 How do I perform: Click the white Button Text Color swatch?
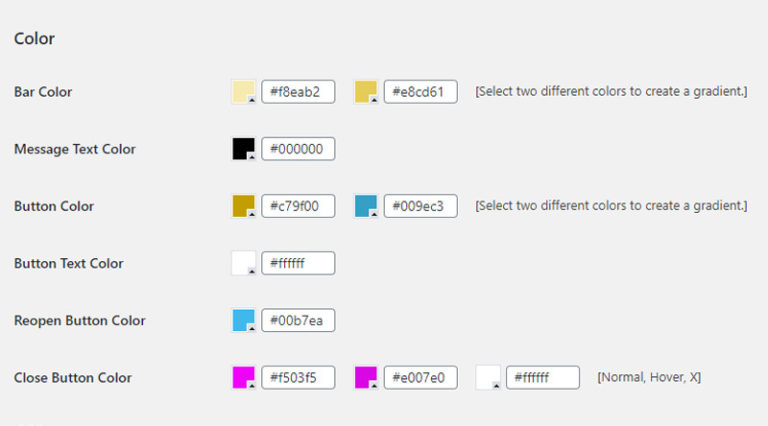[244, 263]
